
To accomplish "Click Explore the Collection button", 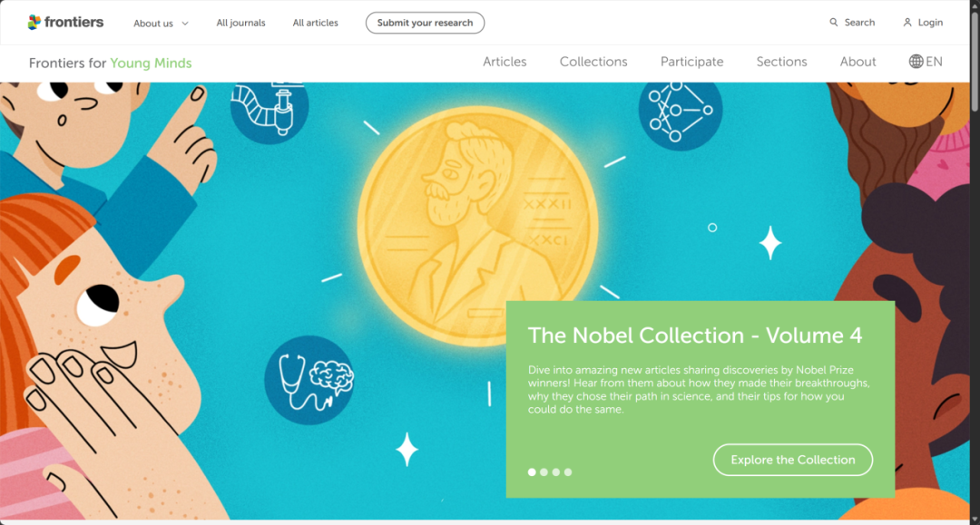I will tap(792, 460).
